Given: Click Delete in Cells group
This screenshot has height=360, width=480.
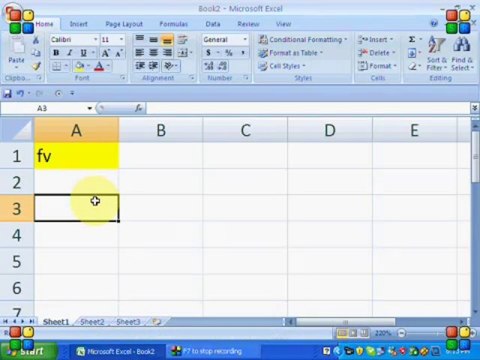Looking at the screenshot, I should pyautogui.click(x=377, y=53).
